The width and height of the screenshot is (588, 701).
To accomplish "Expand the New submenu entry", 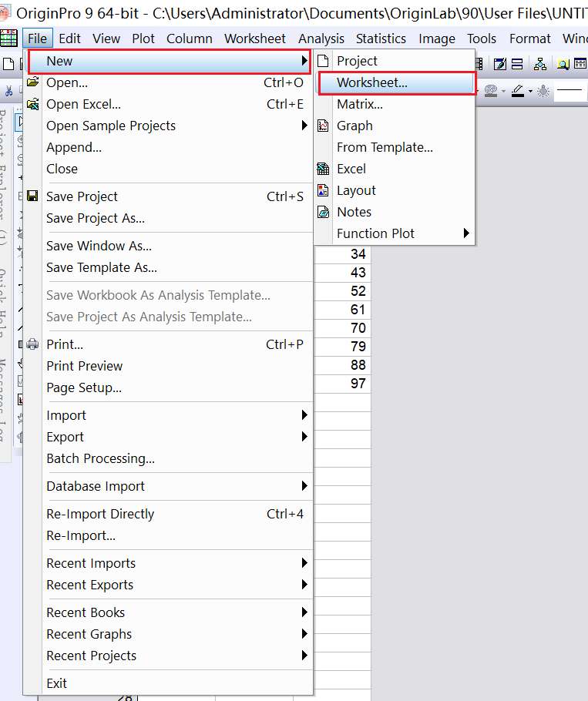I will (169, 61).
